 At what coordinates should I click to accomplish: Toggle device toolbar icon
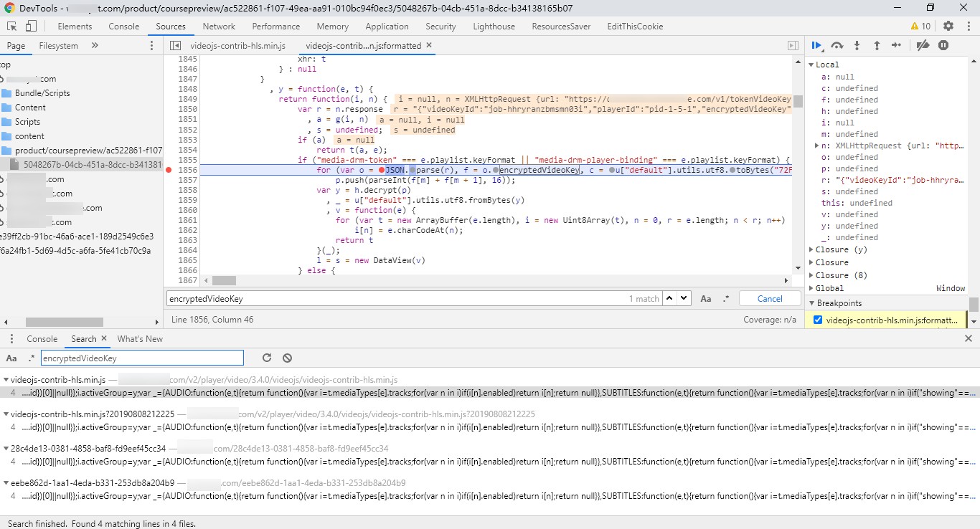[31, 26]
